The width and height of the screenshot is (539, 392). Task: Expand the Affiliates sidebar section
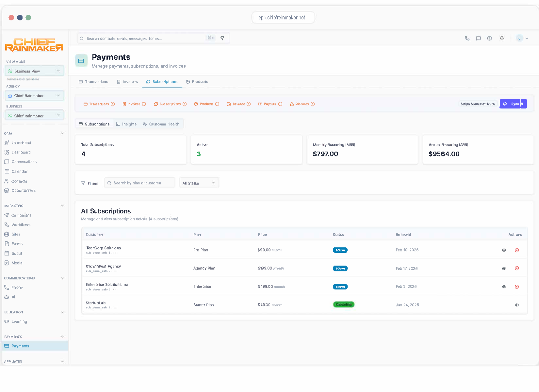62,362
